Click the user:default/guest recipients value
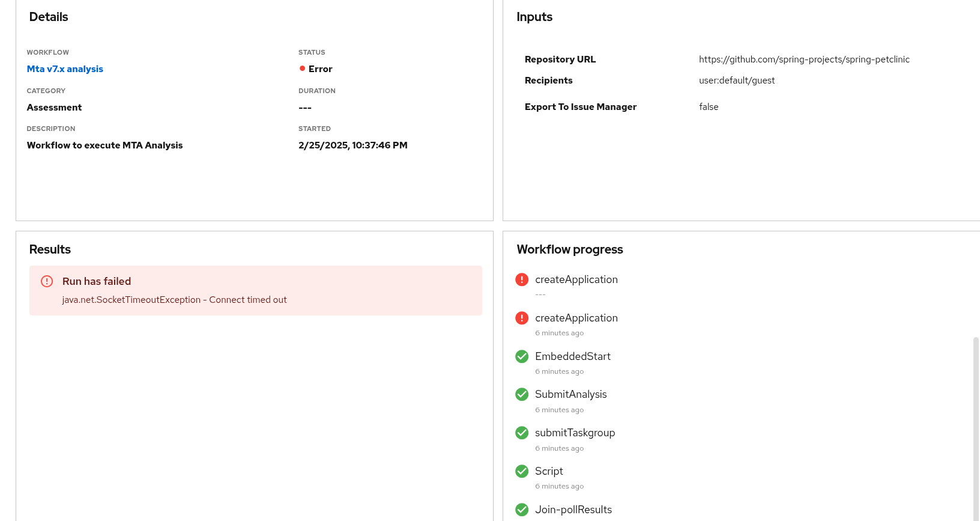The height and width of the screenshot is (521, 980). point(737,81)
